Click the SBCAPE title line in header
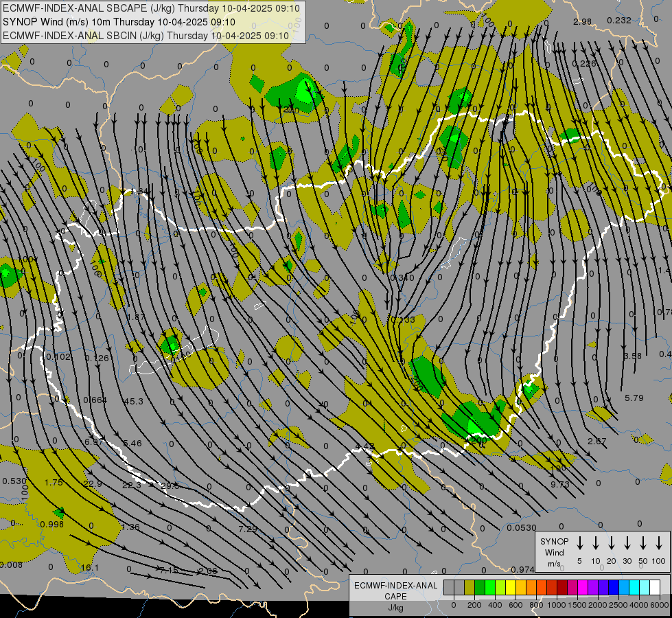 pyautogui.click(x=151, y=8)
